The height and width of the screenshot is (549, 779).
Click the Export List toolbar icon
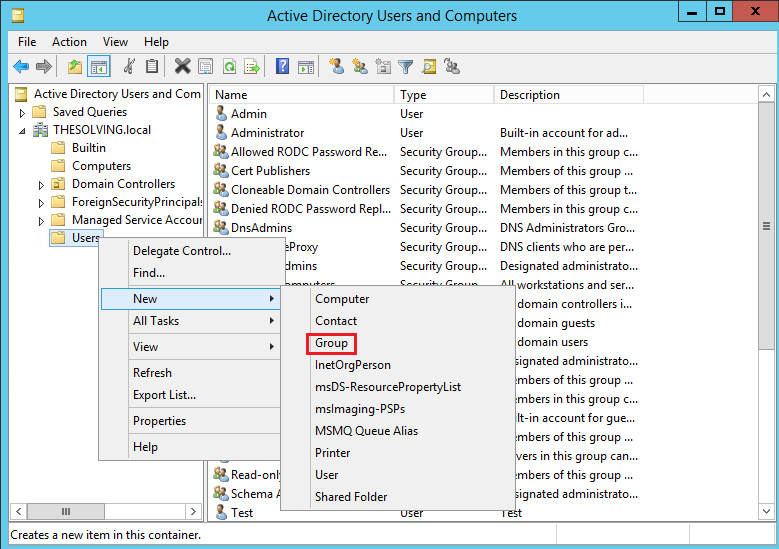pyautogui.click(x=253, y=67)
